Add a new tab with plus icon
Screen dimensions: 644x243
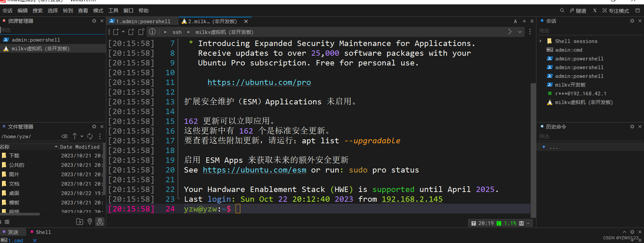(x=524, y=21)
